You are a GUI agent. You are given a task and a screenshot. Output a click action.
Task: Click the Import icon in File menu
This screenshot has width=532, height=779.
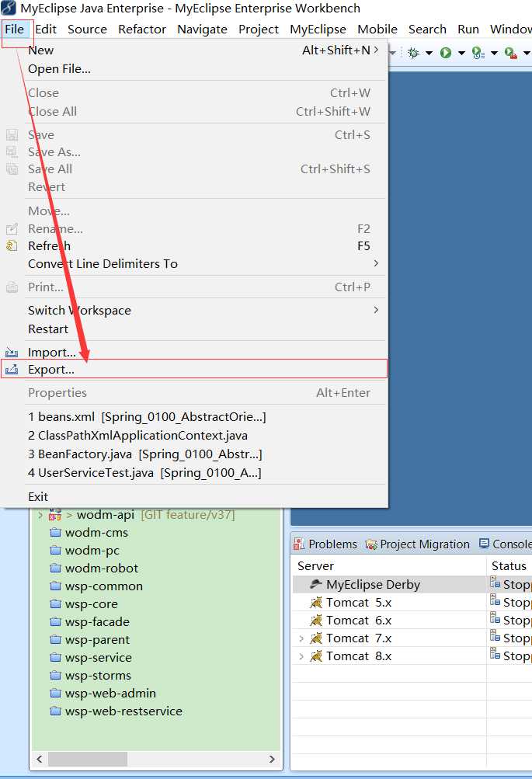[12, 353]
